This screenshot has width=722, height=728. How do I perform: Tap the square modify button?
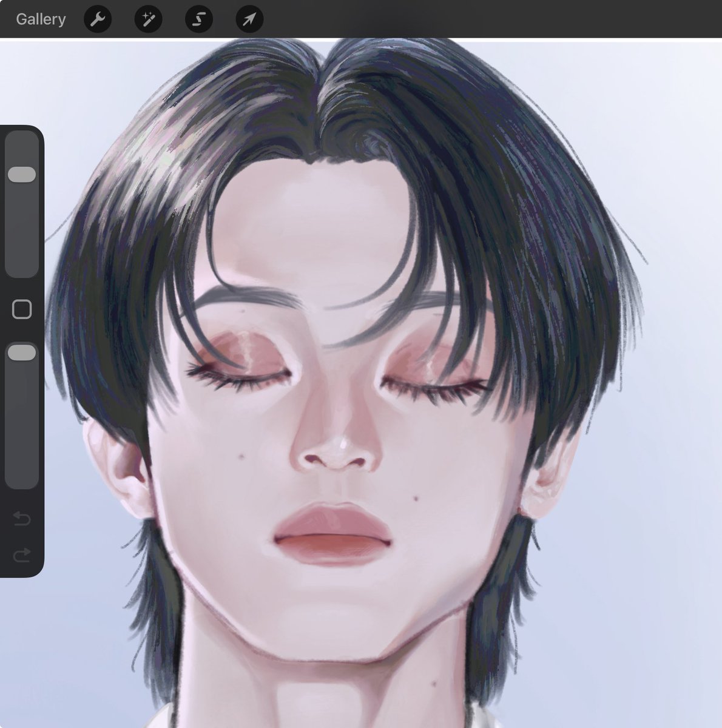22,309
